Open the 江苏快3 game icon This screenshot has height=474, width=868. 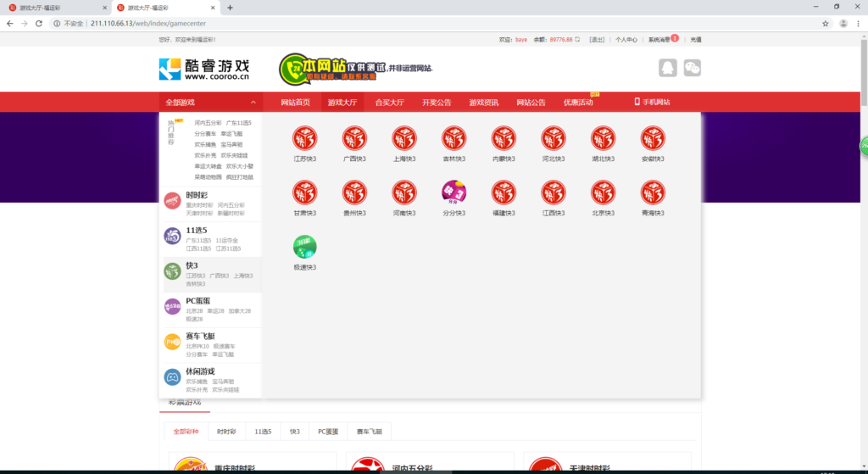[x=304, y=138]
